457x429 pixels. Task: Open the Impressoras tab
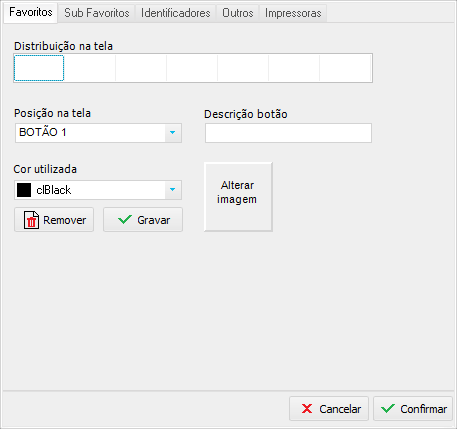tap(293, 13)
